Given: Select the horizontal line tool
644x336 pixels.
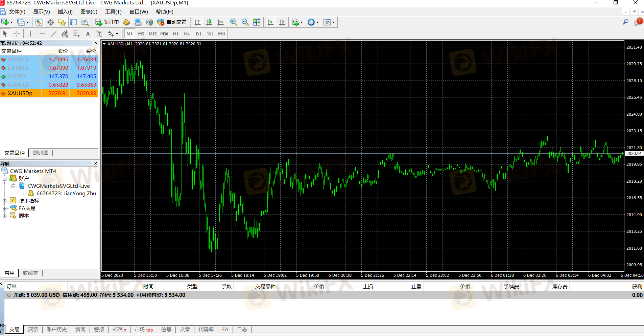Looking at the screenshot, I should pyautogui.click(x=42, y=34).
